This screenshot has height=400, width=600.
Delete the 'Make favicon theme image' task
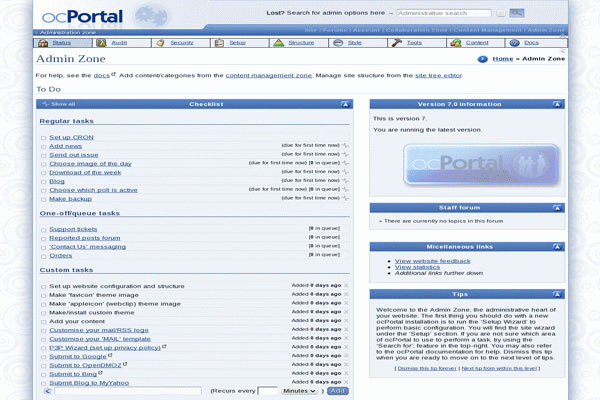coord(347,294)
